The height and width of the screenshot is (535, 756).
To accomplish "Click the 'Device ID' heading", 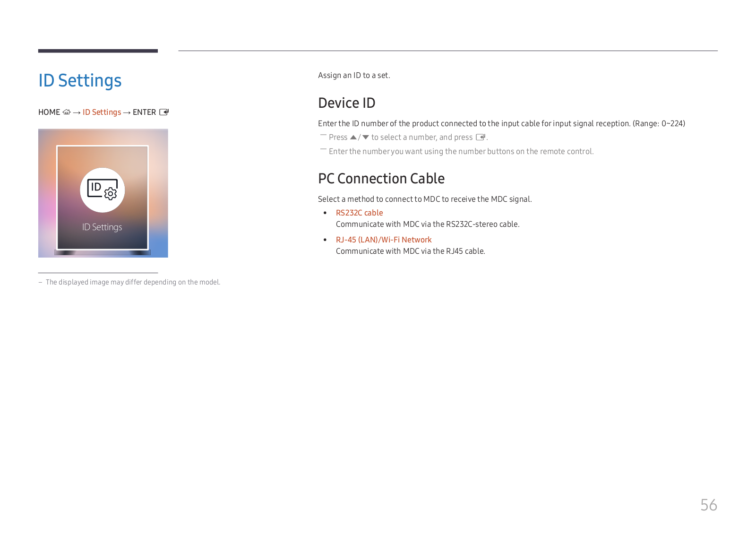I will 347,103.
